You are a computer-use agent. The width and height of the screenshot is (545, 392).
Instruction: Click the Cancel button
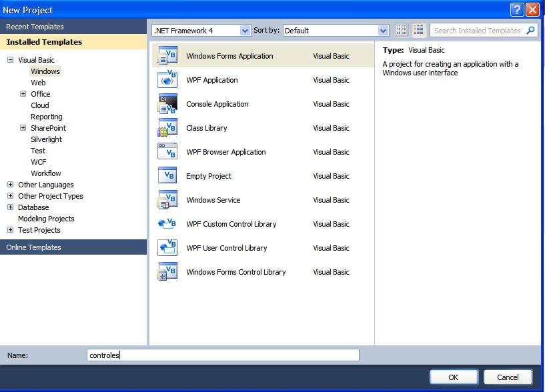[x=508, y=377]
